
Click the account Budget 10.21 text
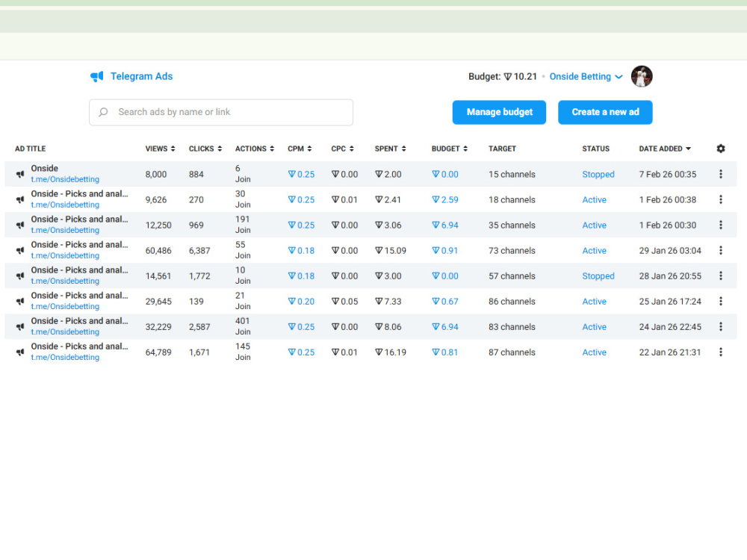pos(503,77)
